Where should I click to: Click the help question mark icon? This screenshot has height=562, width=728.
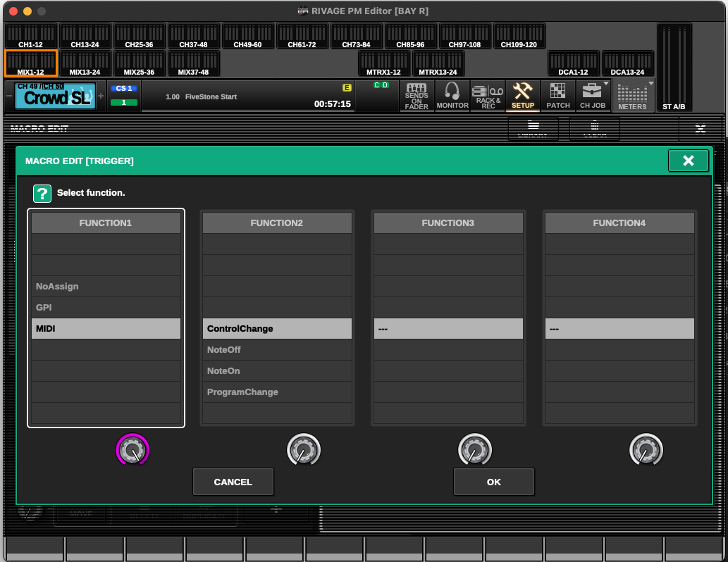pos(42,193)
